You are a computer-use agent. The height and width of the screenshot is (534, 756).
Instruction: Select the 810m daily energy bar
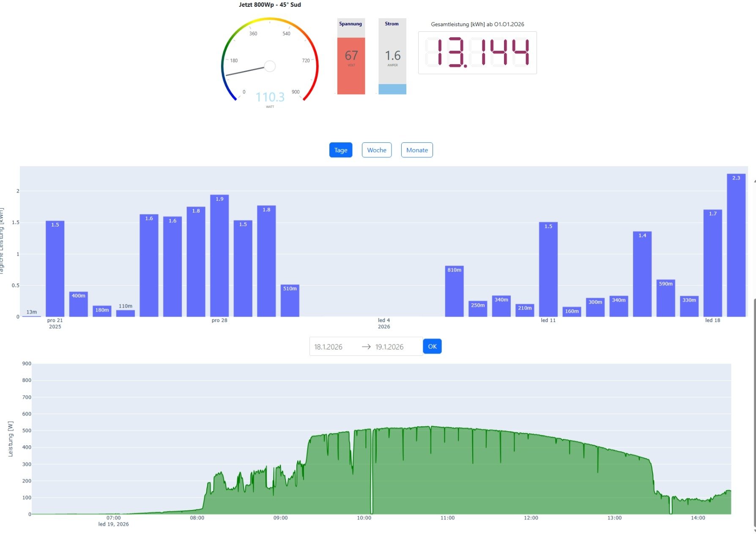[x=454, y=291]
